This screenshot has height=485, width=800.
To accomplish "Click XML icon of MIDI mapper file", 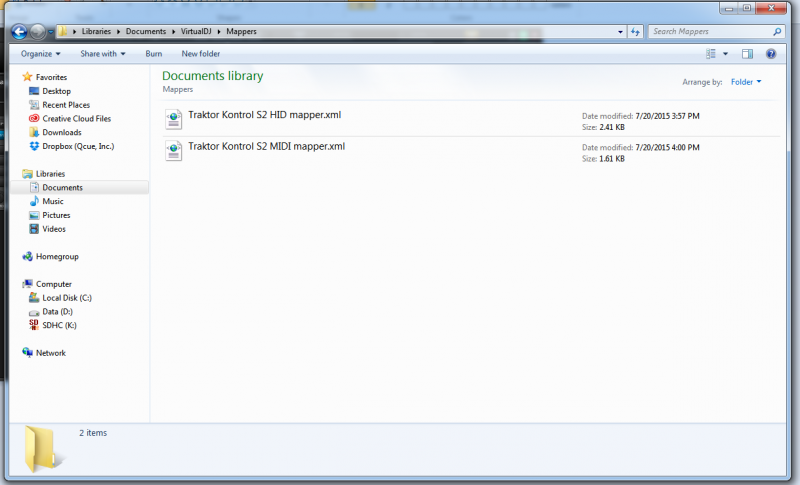I will [173, 151].
